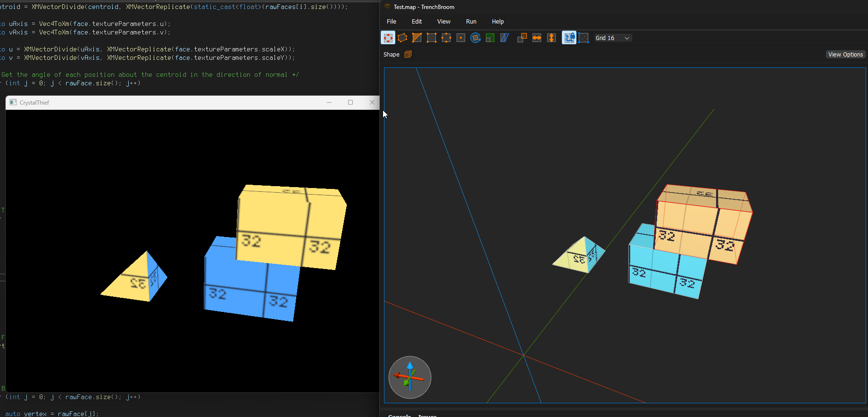Toggle the object selection move tool
The width and height of the screenshot is (868, 417).
[388, 38]
